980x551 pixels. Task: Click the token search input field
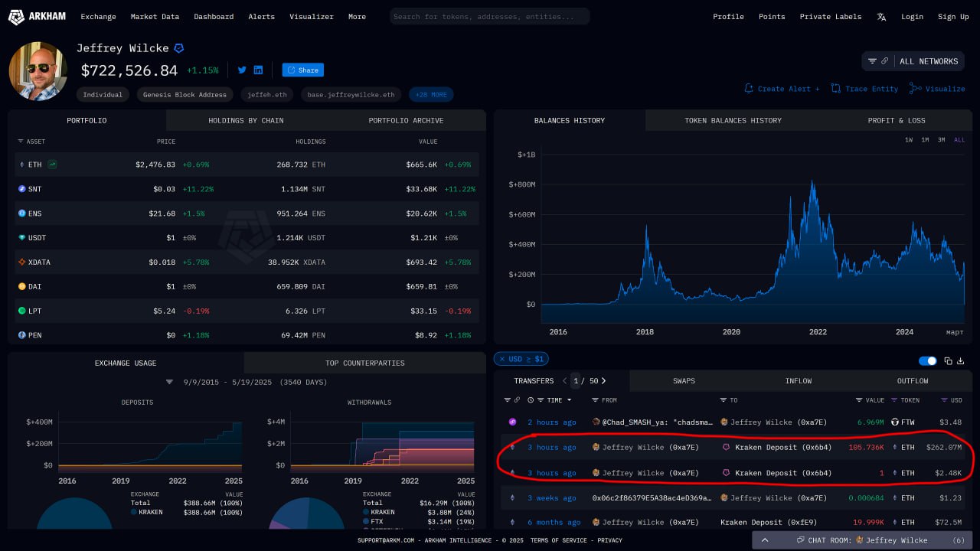(490, 16)
